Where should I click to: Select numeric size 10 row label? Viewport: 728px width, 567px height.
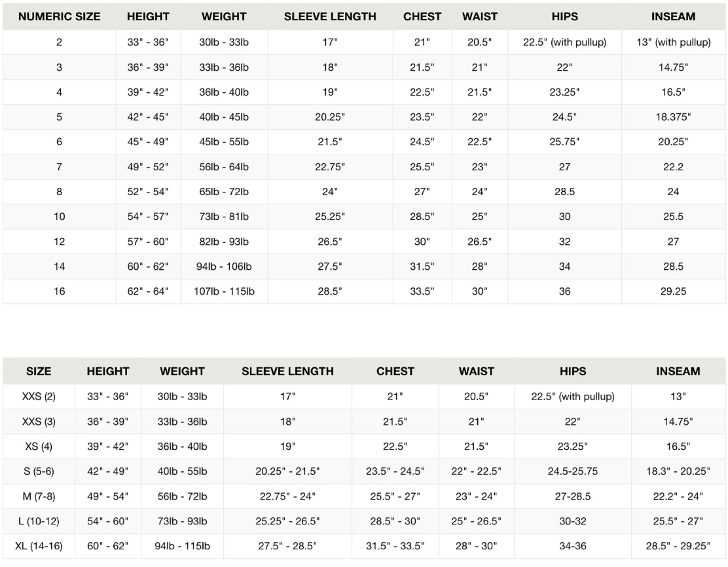pos(60,217)
